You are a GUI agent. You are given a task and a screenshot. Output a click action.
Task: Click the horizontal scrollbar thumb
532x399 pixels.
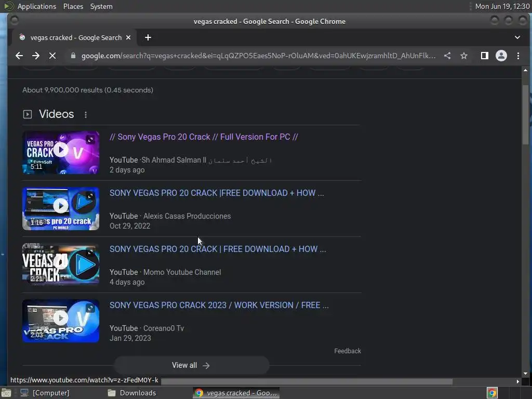[307, 381]
